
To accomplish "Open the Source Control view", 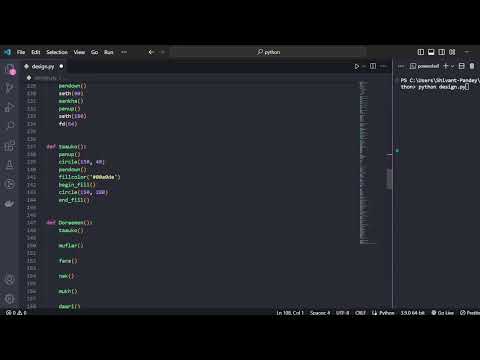I will coord(10,88).
